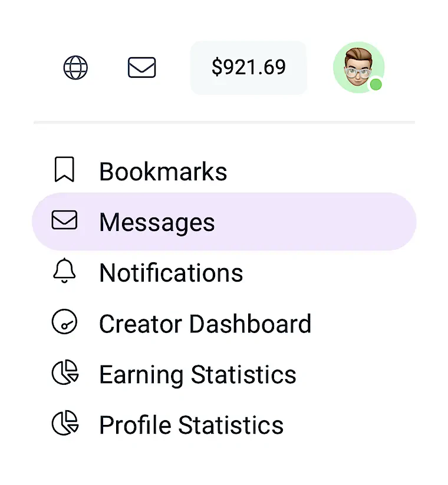This screenshot has height=485, width=448.
Task: Click the Creator Dashboard gauge icon
Action: [x=64, y=323]
